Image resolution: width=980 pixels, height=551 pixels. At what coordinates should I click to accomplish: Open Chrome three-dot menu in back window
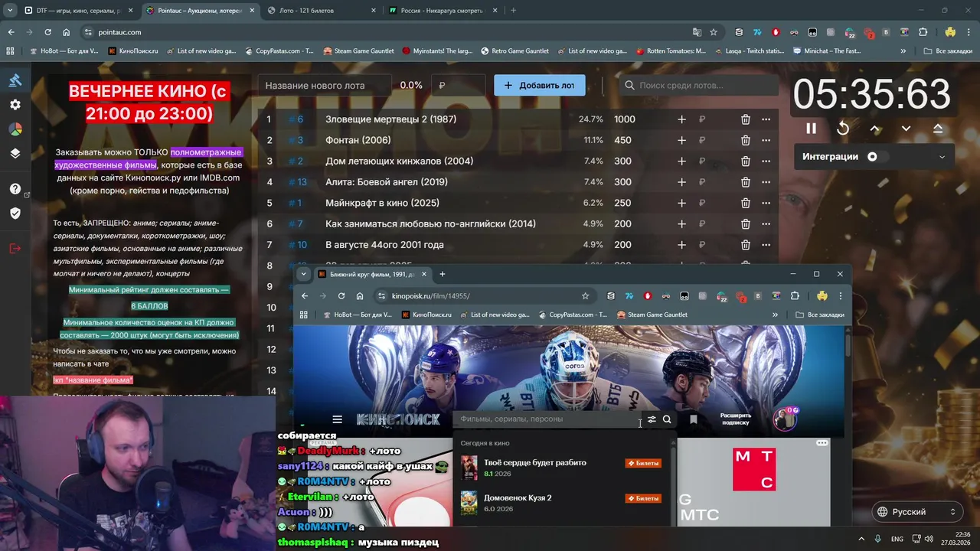click(969, 32)
